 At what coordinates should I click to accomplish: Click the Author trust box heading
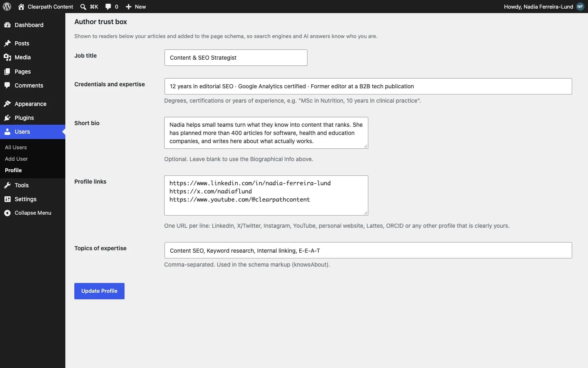100,22
